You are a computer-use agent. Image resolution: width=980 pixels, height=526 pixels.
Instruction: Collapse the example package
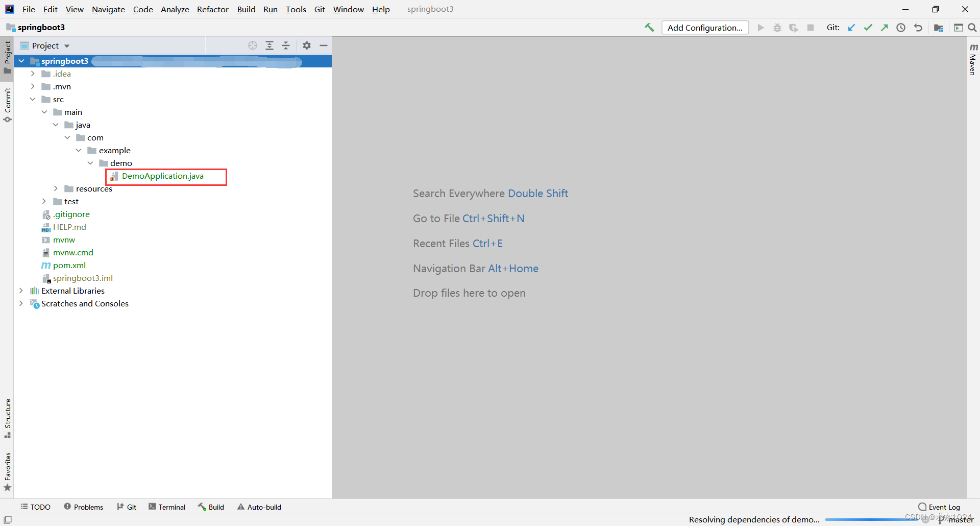click(x=79, y=150)
